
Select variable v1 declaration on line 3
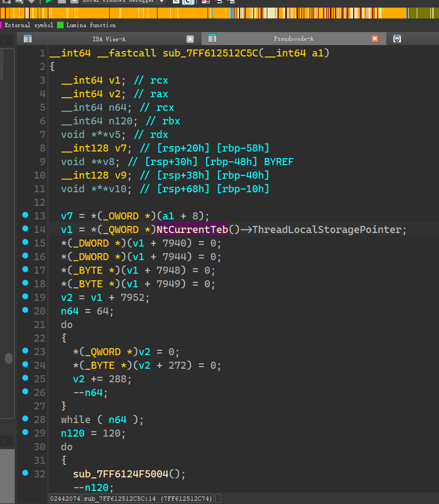[x=115, y=80]
